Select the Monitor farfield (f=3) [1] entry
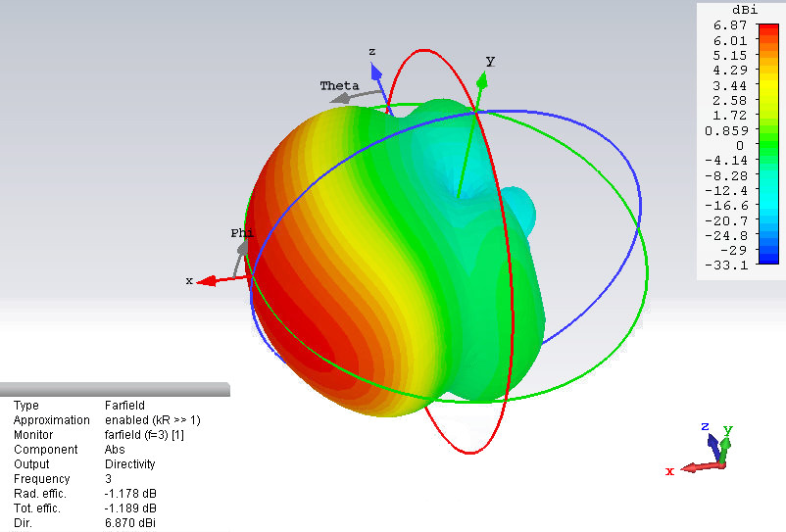786x532 pixels. pyautogui.click(x=144, y=434)
